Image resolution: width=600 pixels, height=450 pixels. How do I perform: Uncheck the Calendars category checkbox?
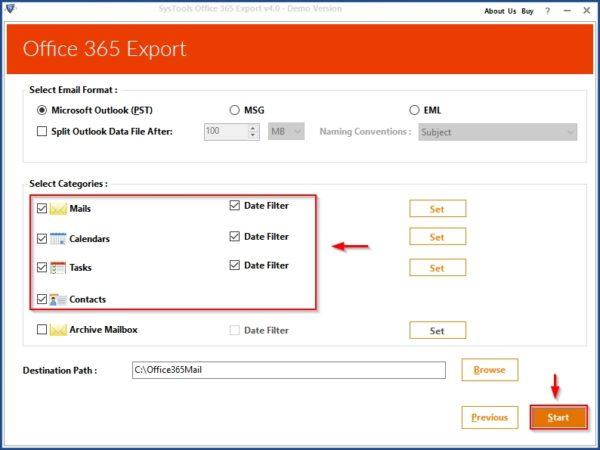[x=42, y=238]
